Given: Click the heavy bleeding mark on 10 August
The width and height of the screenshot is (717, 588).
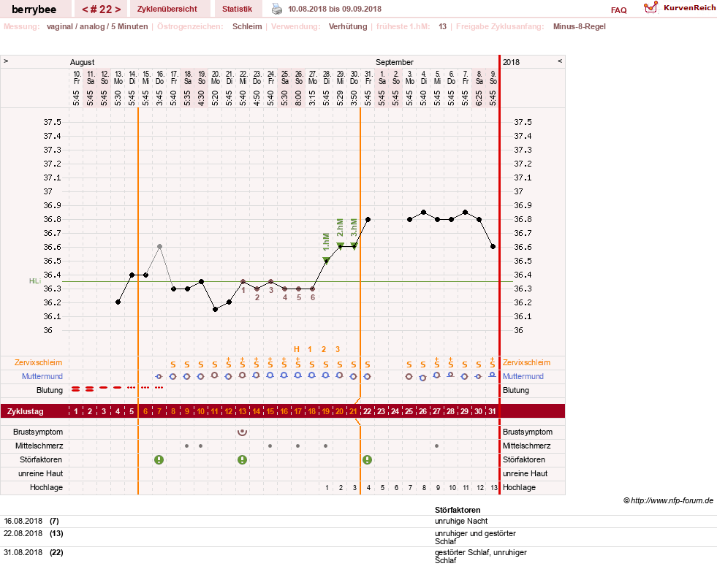Looking at the screenshot, I should 76,389.
